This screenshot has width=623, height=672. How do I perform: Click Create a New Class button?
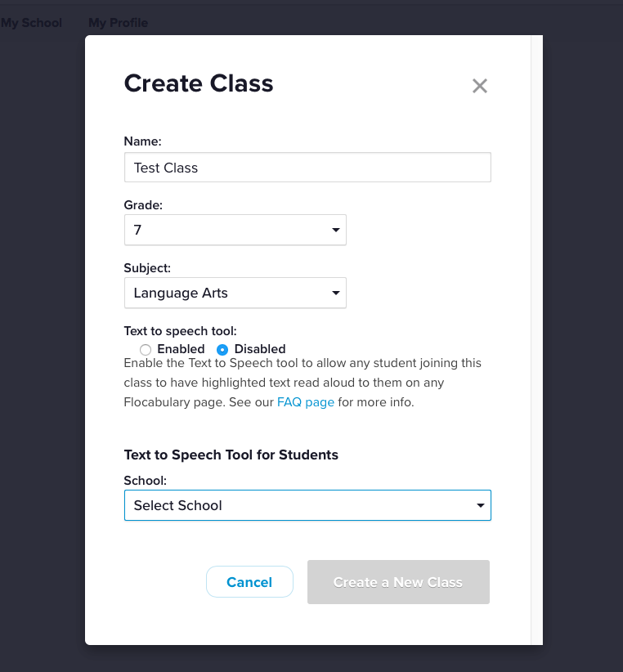pyautogui.click(x=398, y=582)
